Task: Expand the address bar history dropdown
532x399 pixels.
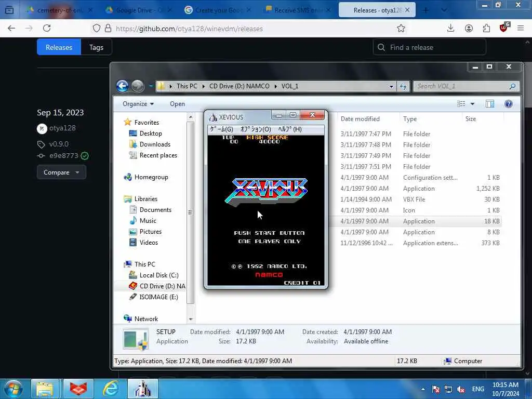Action: (391, 87)
